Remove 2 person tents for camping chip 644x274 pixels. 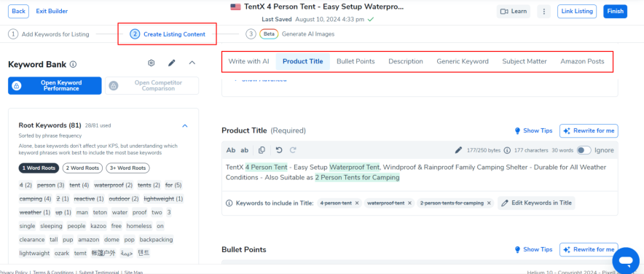[489, 203]
